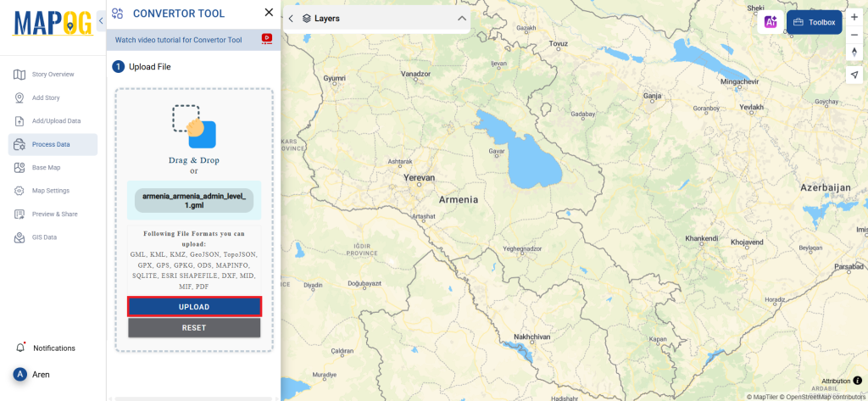
Task: Click the UPLOAD button
Action: point(194,307)
